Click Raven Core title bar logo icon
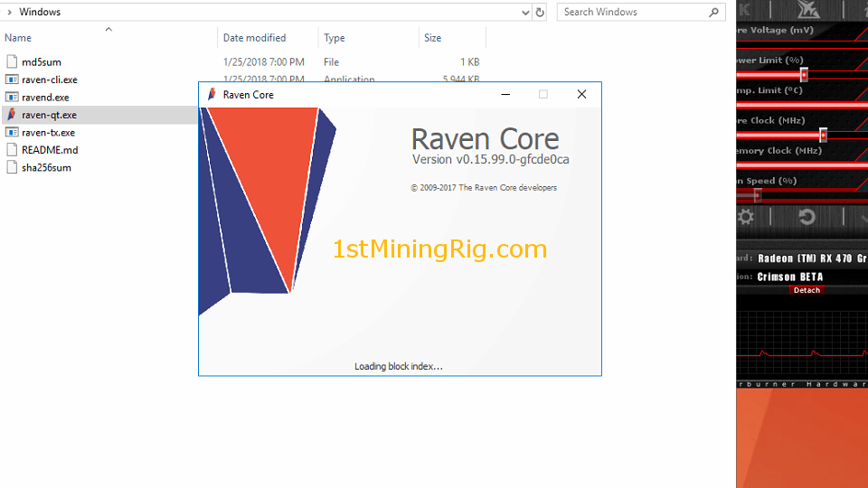Viewport: 868px width, 488px height. coord(212,95)
